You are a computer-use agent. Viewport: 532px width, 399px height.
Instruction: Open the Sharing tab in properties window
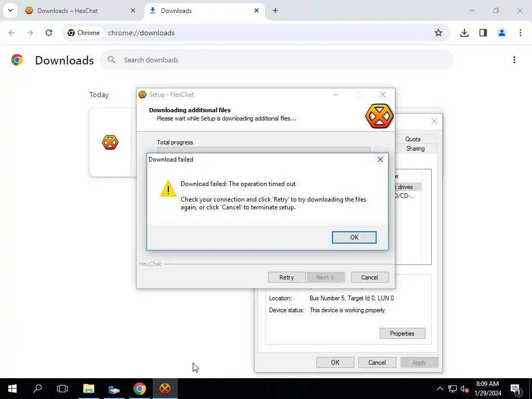415,149
